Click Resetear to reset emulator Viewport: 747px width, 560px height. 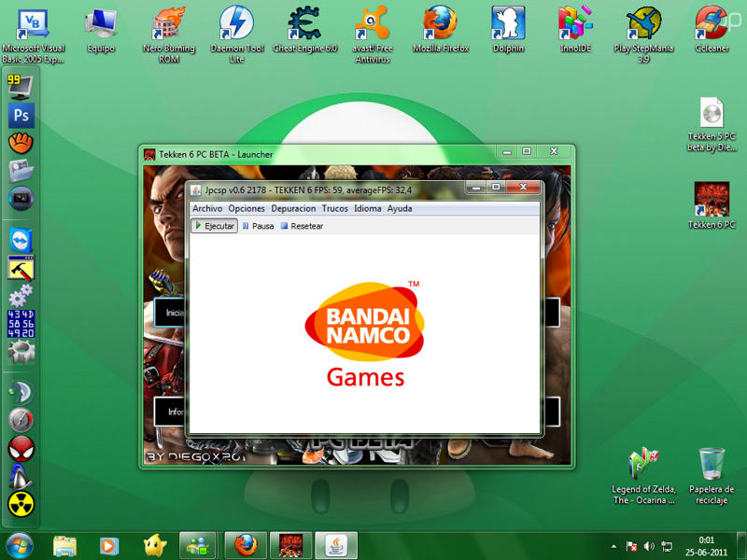[x=302, y=226]
